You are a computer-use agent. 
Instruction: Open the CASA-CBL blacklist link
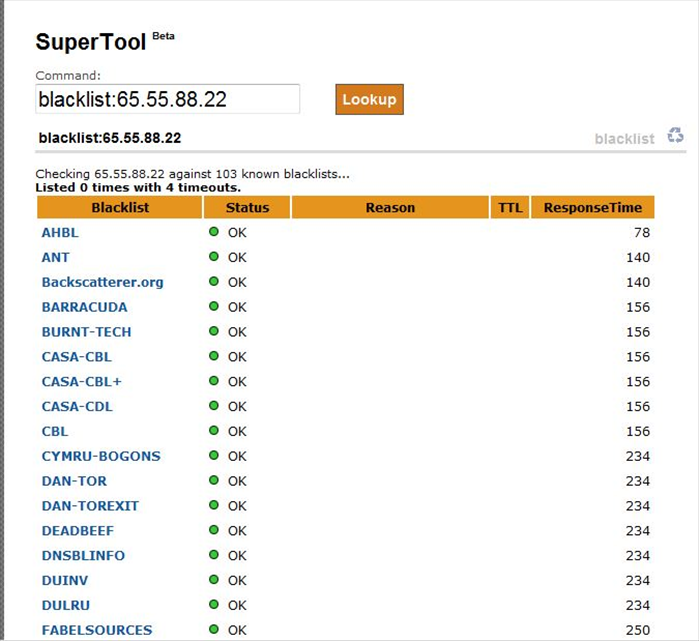[77, 357]
